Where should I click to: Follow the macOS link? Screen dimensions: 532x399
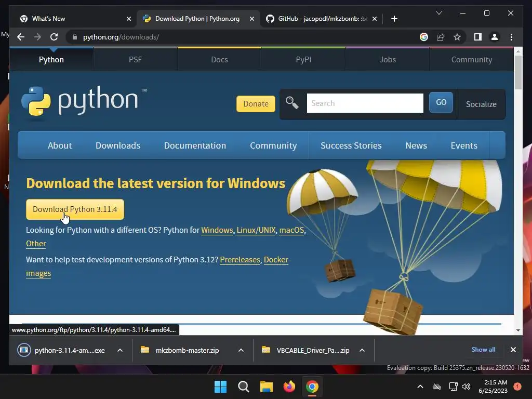291,230
